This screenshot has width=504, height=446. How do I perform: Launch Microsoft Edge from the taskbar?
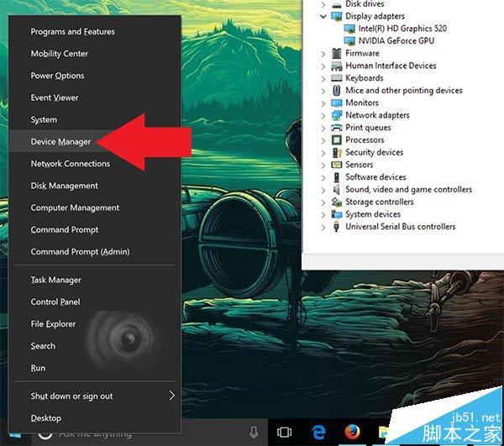pos(318,433)
